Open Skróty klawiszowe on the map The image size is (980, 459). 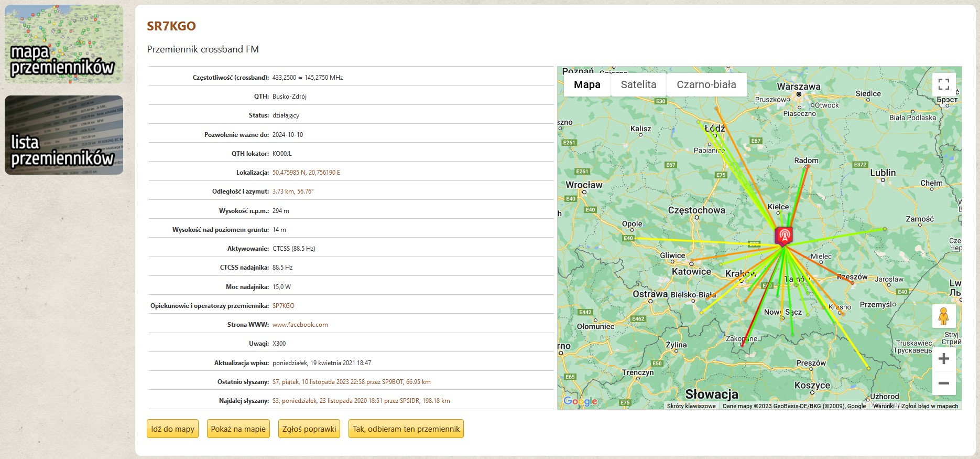tap(691, 406)
